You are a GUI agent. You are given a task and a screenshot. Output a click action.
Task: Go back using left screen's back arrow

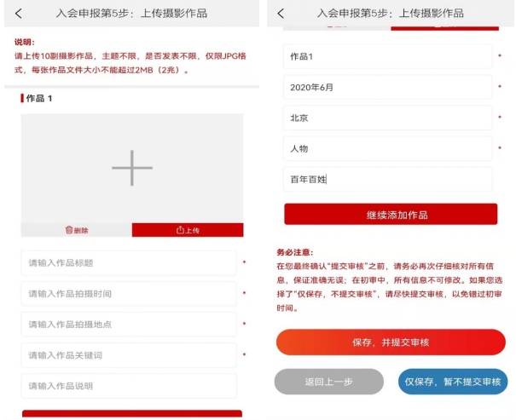19,14
